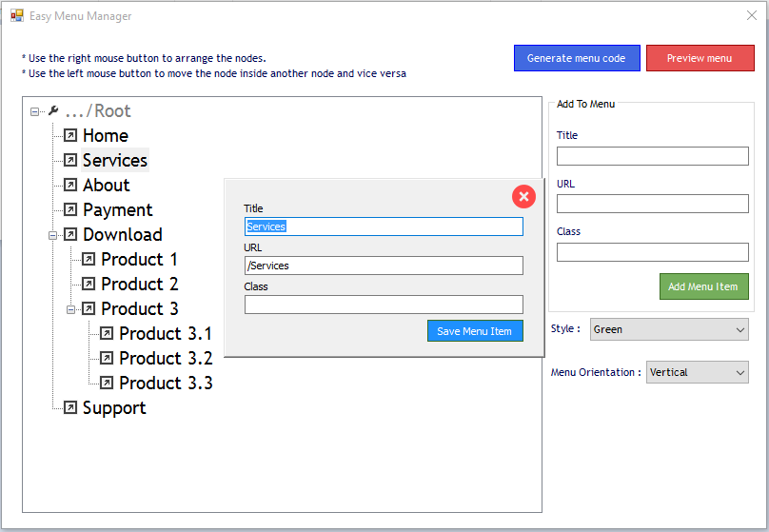Click the link icon next to Product 1
The image size is (769, 532).
89,259
